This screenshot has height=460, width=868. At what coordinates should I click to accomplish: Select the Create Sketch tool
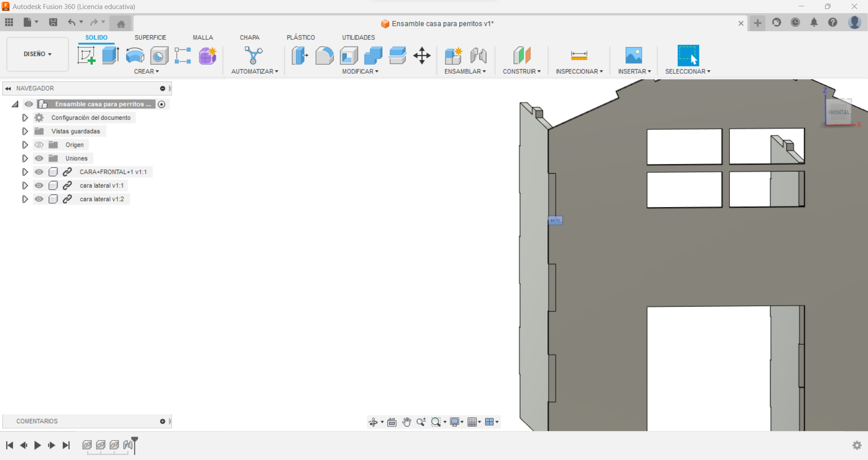86,56
